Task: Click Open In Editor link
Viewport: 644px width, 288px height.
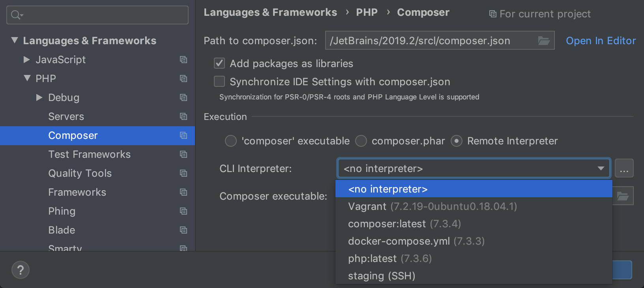Action: point(601,41)
